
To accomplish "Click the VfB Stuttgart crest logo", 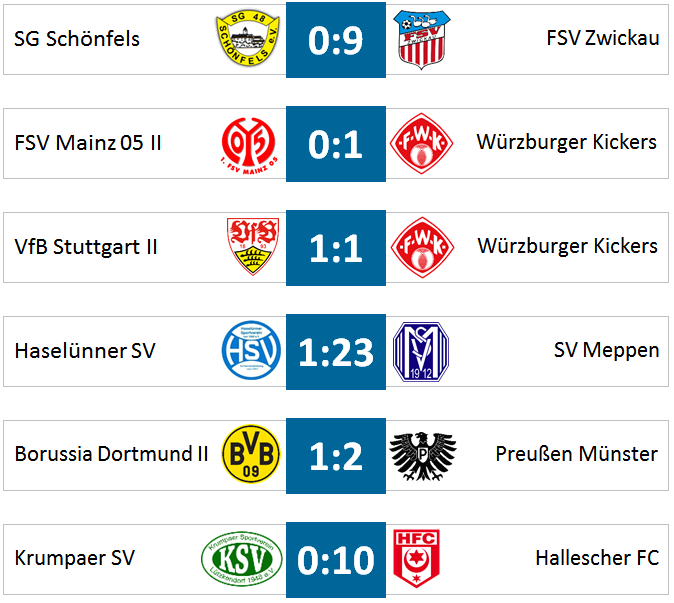I will (253, 246).
